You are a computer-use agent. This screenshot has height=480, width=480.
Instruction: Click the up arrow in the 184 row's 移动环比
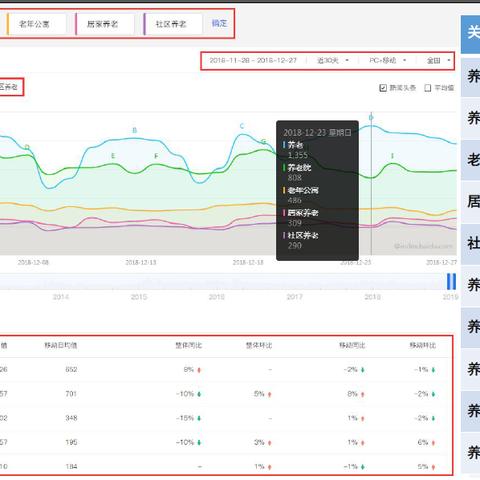(x=433, y=467)
